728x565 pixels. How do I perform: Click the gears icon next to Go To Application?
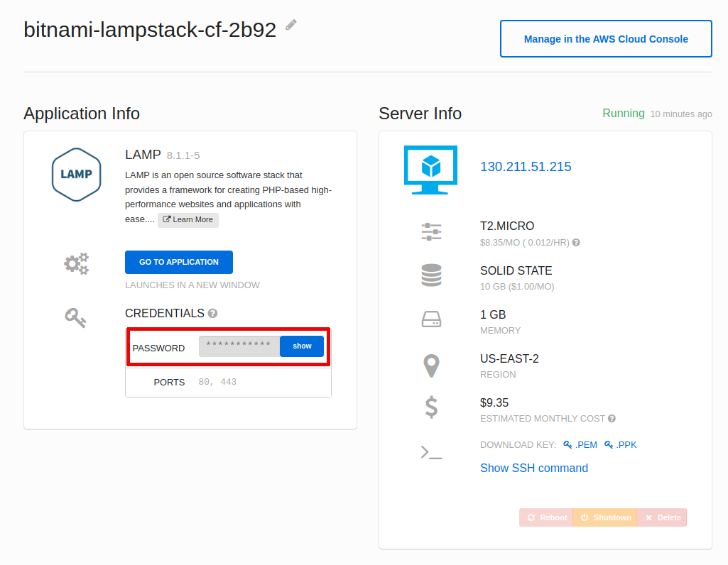pyautogui.click(x=76, y=263)
